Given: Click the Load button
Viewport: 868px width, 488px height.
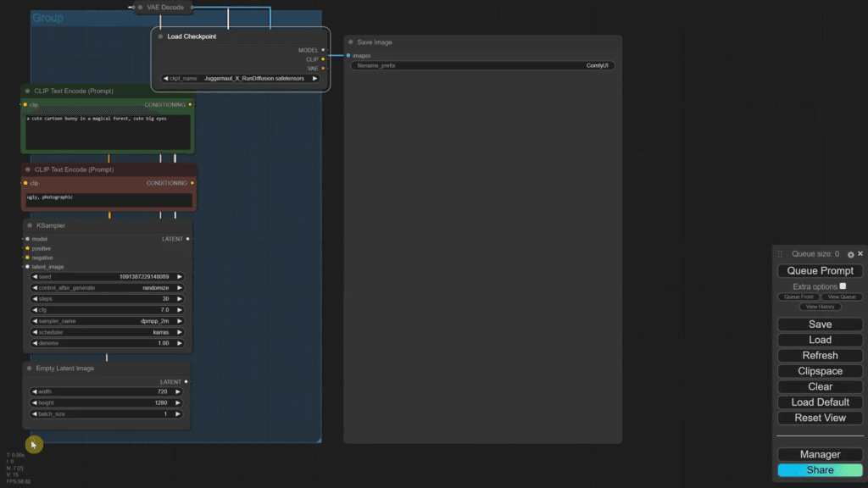Looking at the screenshot, I should point(820,340).
